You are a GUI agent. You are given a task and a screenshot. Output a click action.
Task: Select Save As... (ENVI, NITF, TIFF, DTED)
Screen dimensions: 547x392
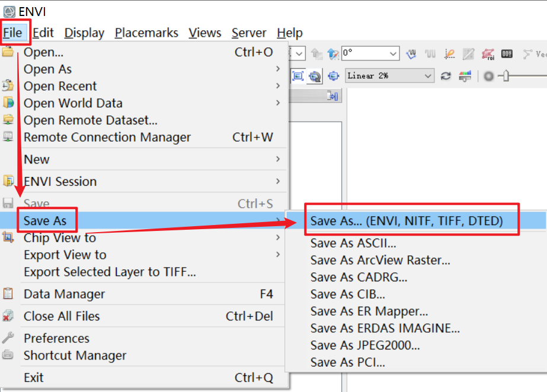416,220
